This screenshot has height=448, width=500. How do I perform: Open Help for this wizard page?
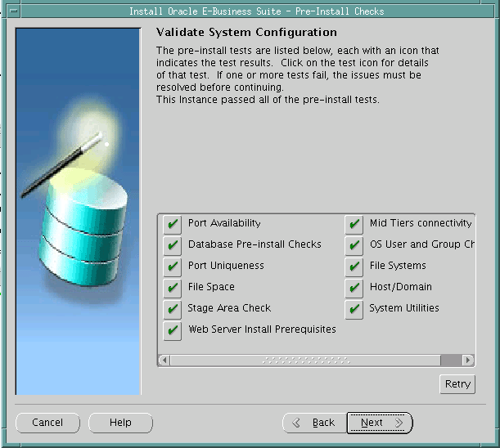click(120, 423)
